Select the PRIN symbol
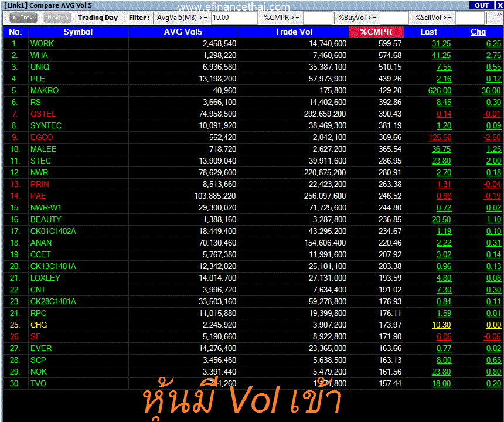 (39, 184)
